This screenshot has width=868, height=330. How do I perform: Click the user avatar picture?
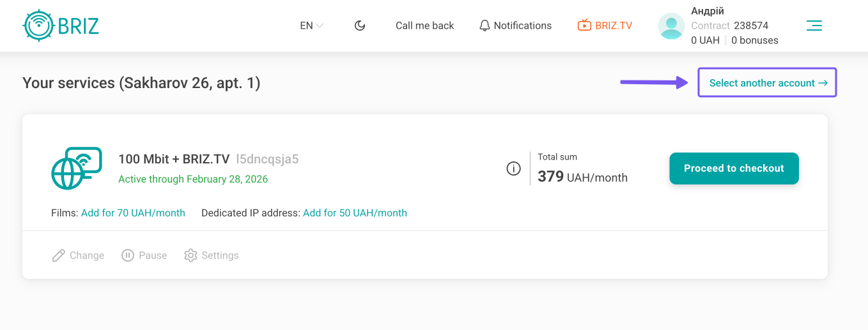671,26
